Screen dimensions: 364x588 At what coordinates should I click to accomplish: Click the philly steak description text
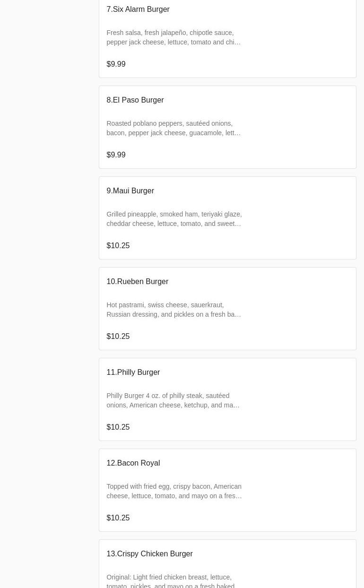coord(173,400)
